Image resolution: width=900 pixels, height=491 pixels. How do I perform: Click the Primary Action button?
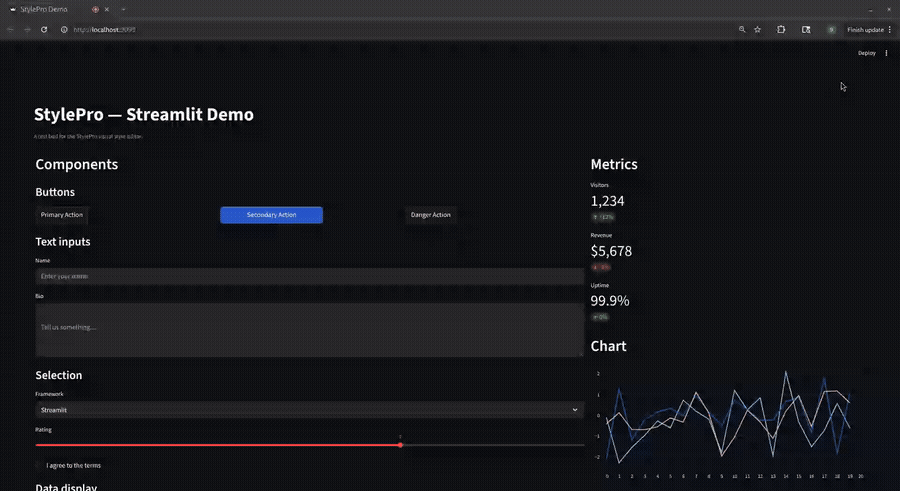(x=62, y=215)
